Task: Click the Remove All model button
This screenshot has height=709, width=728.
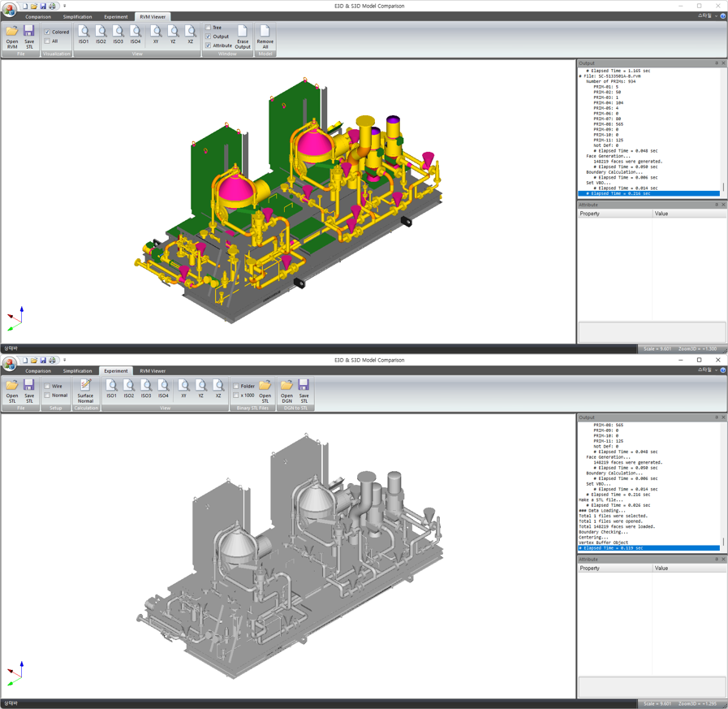Action: pyautogui.click(x=265, y=37)
